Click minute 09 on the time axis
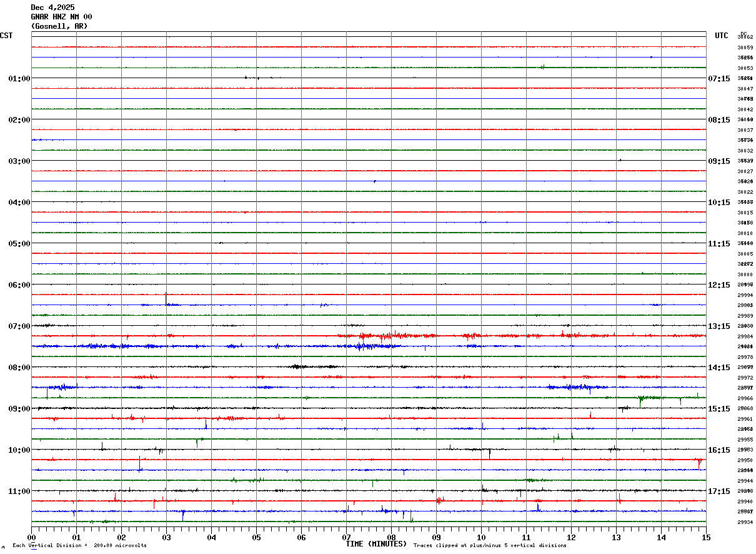Screen dimensions: 756x554 click(436, 537)
